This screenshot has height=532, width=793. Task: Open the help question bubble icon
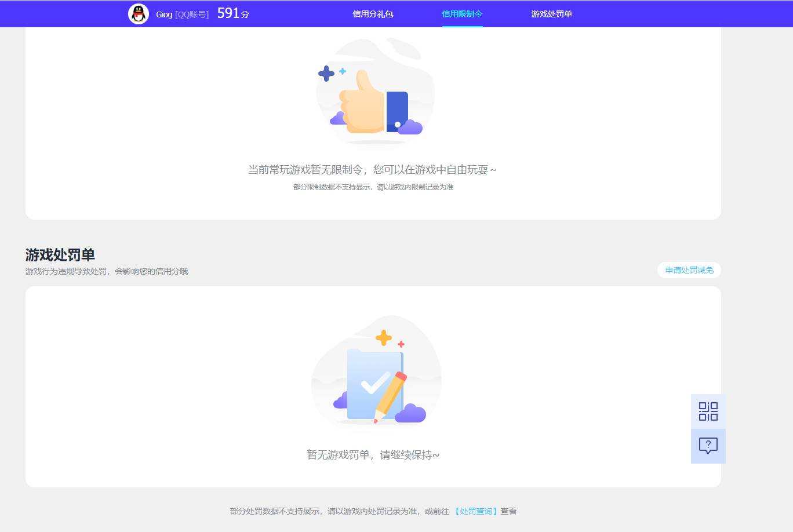pos(708,446)
